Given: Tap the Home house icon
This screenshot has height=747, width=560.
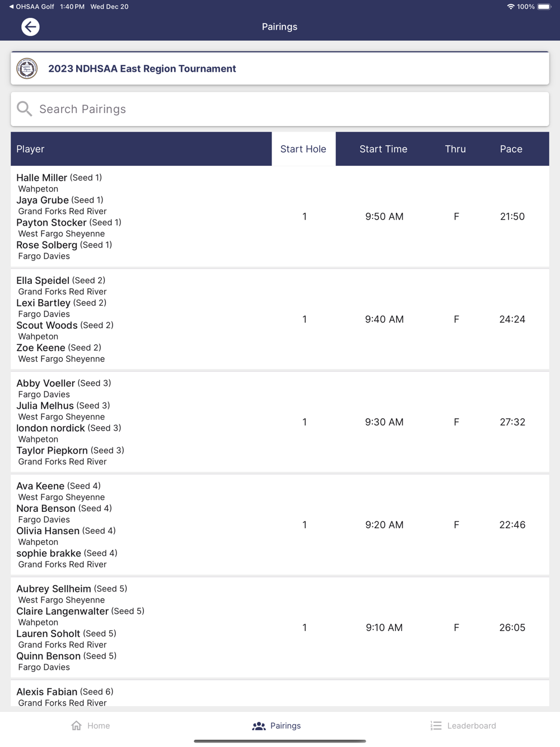Looking at the screenshot, I should (77, 726).
